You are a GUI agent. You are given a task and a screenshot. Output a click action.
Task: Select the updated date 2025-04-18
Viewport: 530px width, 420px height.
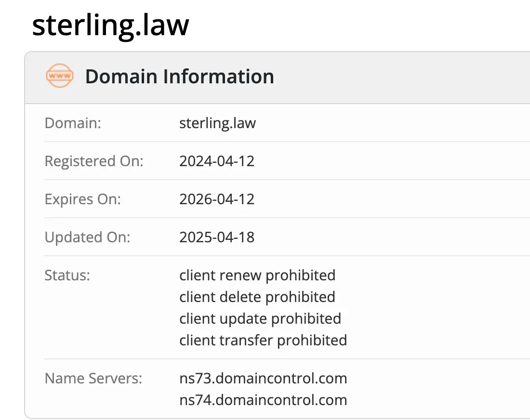point(217,237)
